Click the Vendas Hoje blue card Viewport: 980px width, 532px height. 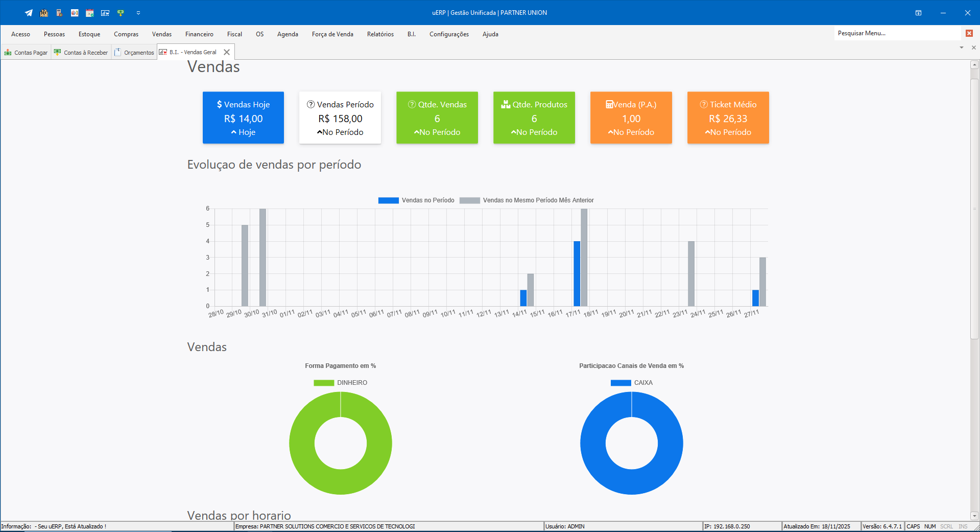243,118
